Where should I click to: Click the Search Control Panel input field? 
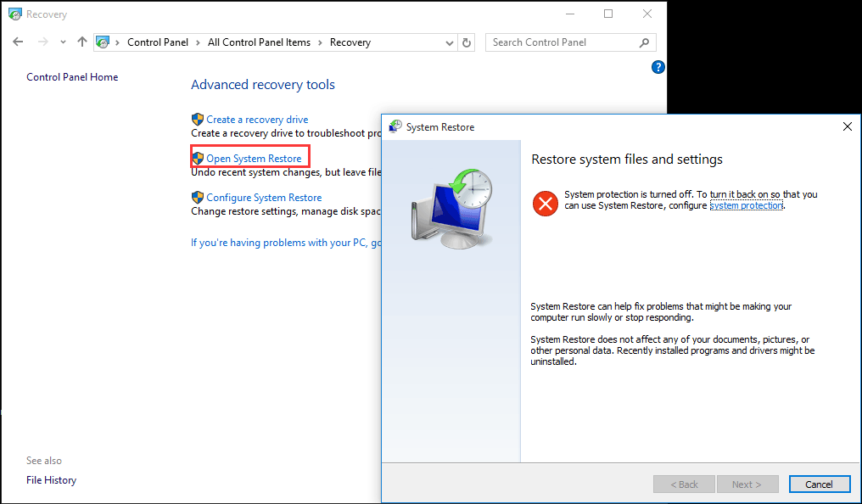560,42
